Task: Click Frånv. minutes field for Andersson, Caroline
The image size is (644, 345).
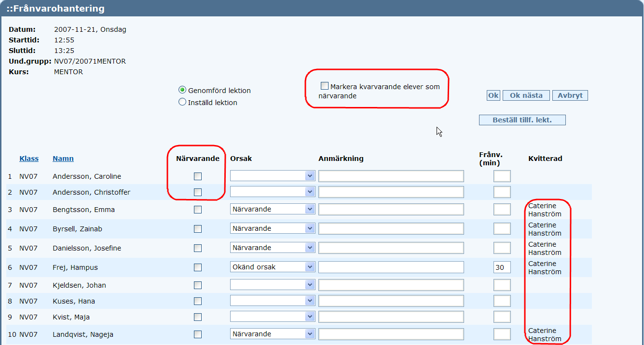Action: (x=502, y=176)
